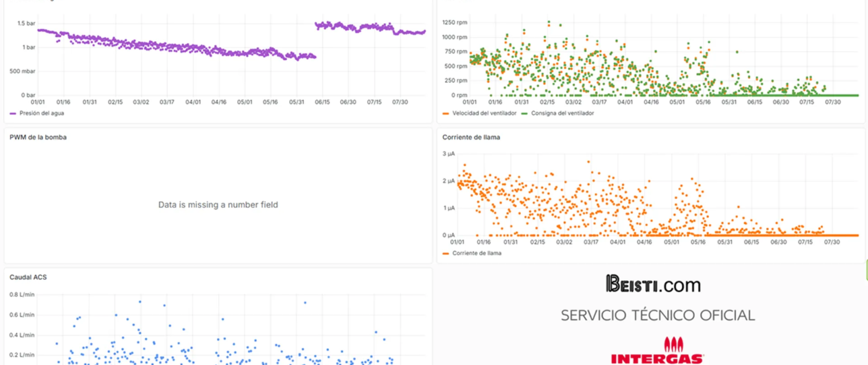This screenshot has height=365, width=868.
Task: Open the green swatch beside Consigna del ventilador
Action: (524, 114)
